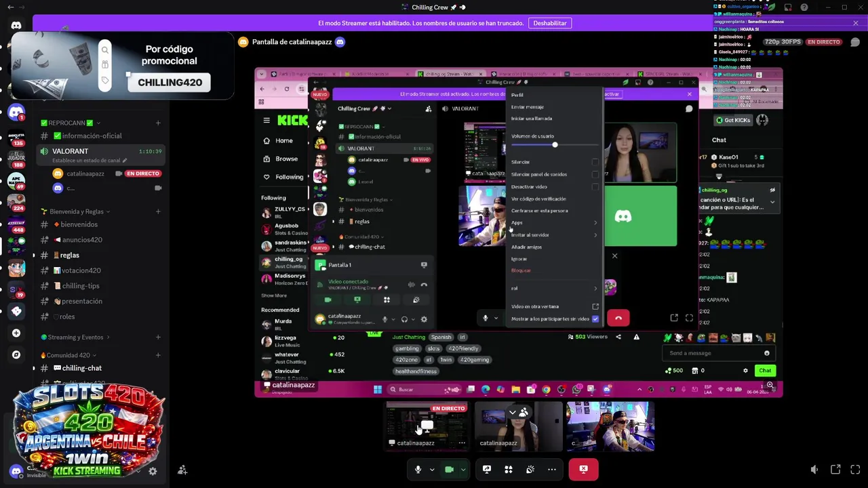
Task: Select catalinaapazz EN DIRECTO stream thumbnail
Action: 427,426
